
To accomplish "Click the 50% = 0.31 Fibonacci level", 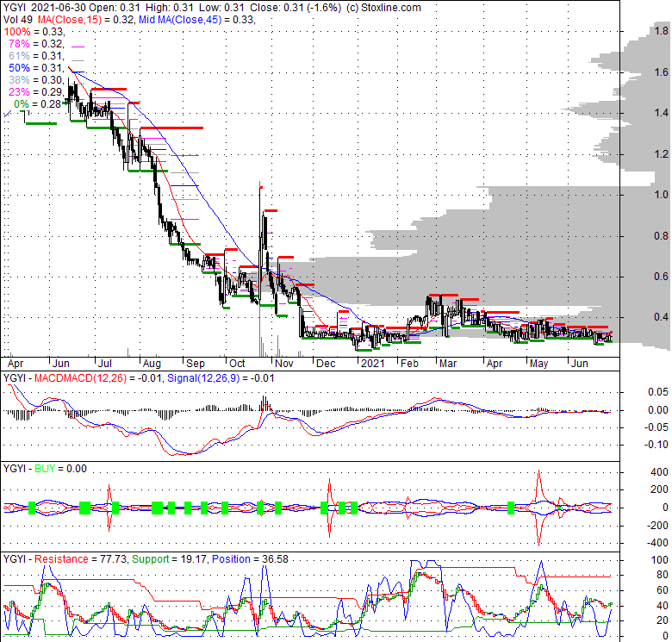I will [x=36, y=68].
